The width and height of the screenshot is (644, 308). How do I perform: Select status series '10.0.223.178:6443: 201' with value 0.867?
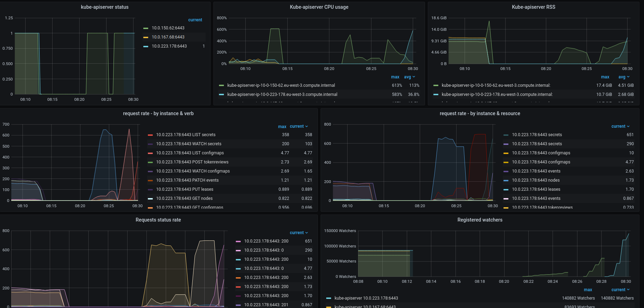266,305
